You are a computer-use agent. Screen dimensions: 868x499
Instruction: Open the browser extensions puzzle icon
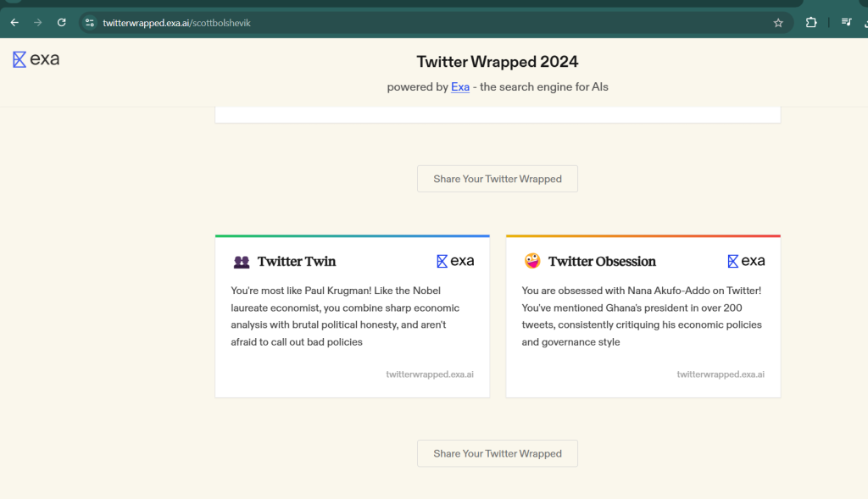811,23
